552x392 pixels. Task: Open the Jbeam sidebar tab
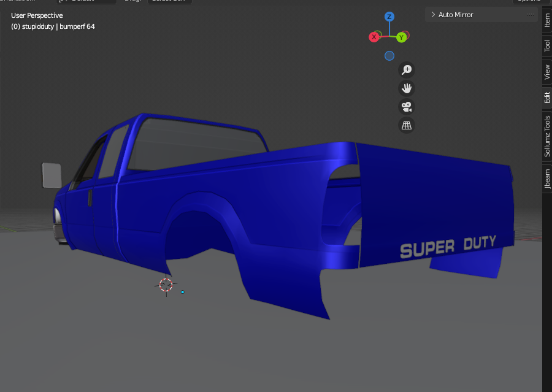coord(546,179)
